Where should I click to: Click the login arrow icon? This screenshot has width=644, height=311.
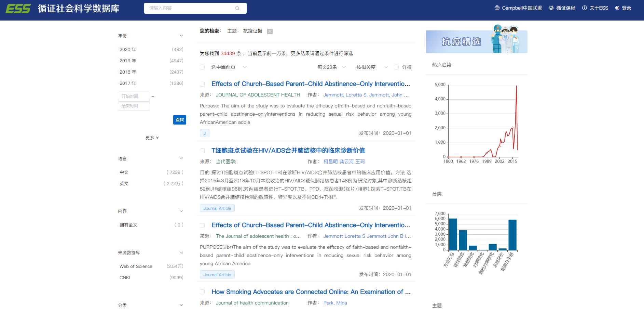(617, 8)
